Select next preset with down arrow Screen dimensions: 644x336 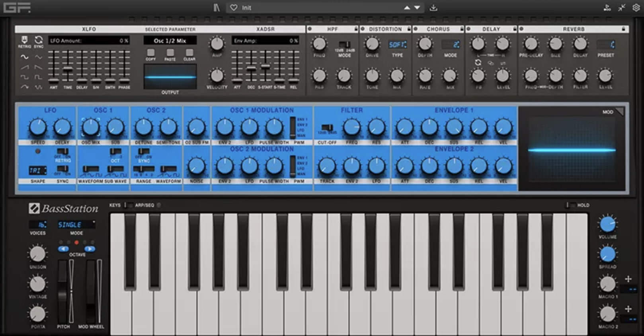click(x=417, y=8)
